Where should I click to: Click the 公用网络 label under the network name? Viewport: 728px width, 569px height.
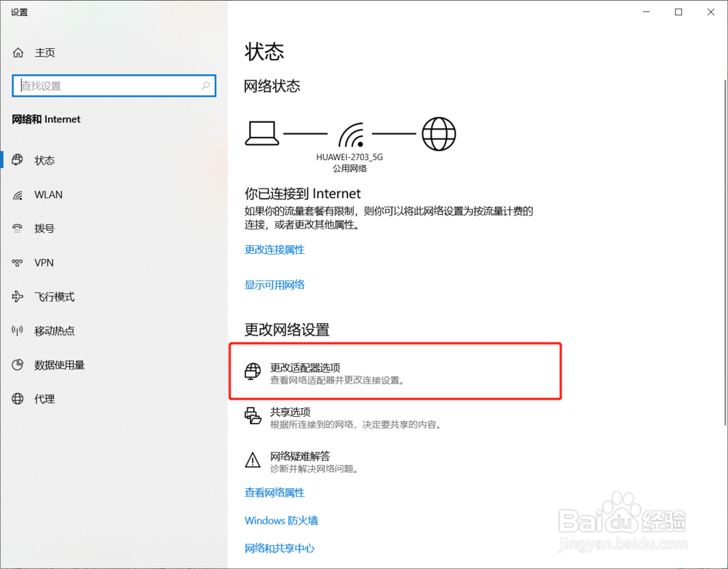tap(349, 168)
